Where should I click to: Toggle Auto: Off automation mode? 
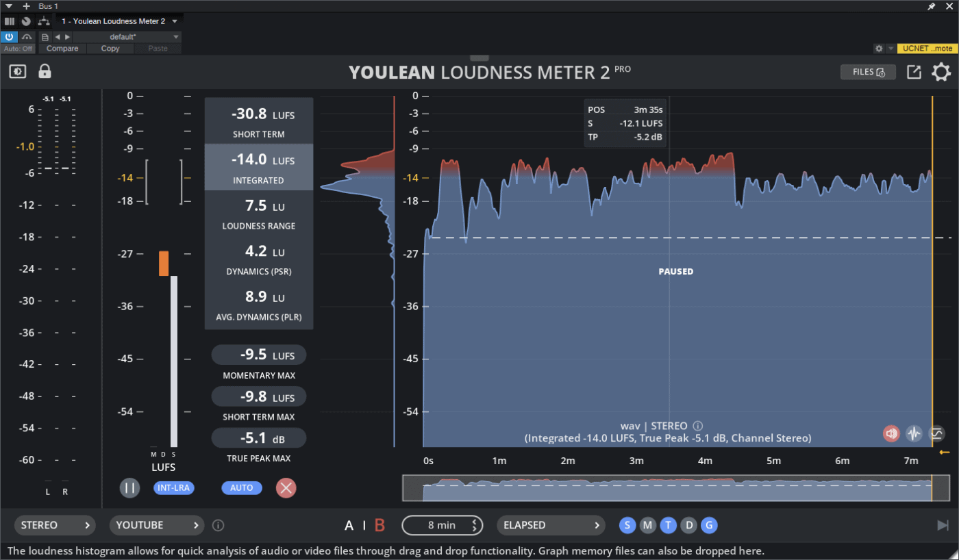(18, 49)
